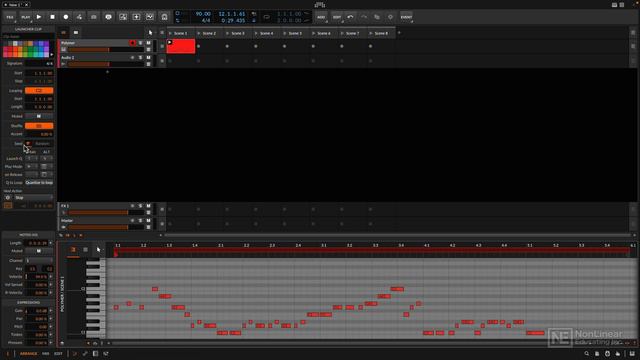640x360 pixels.
Task: Select the note editor view icon in piano roll
Action: coord(73,249)
